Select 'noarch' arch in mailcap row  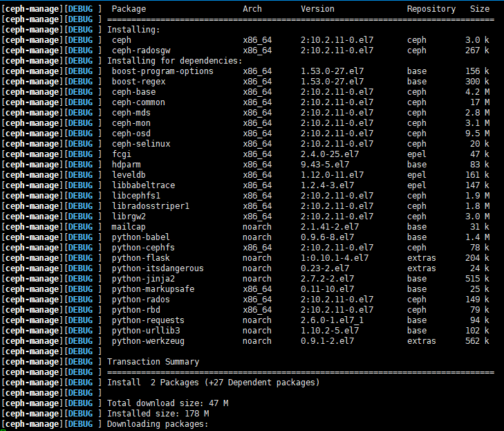click(256, 227)
